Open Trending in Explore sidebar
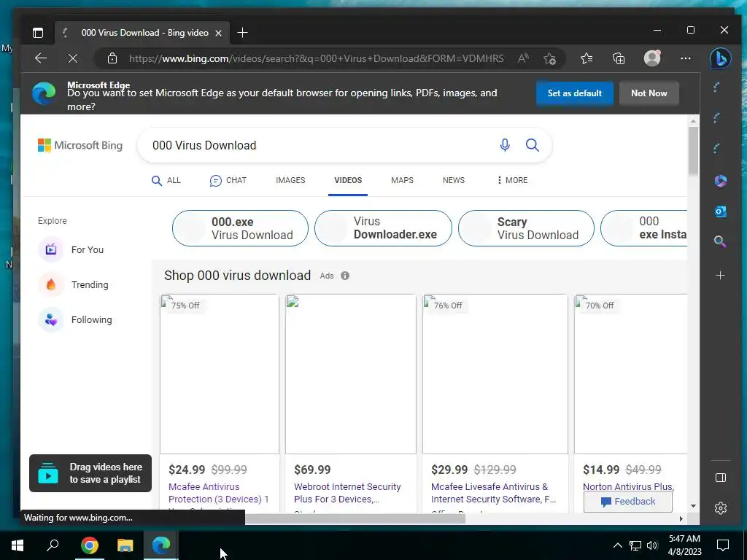Screen dimensions: 747x560 pyautogui.click(x=74, y=285)
